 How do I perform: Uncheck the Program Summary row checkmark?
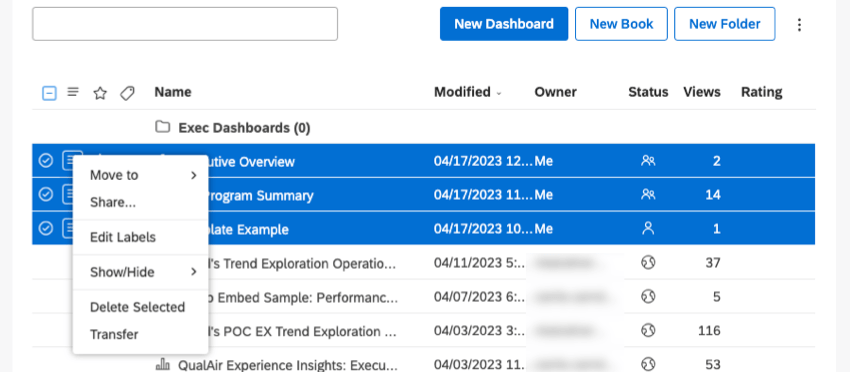click(x=46, y=194)
